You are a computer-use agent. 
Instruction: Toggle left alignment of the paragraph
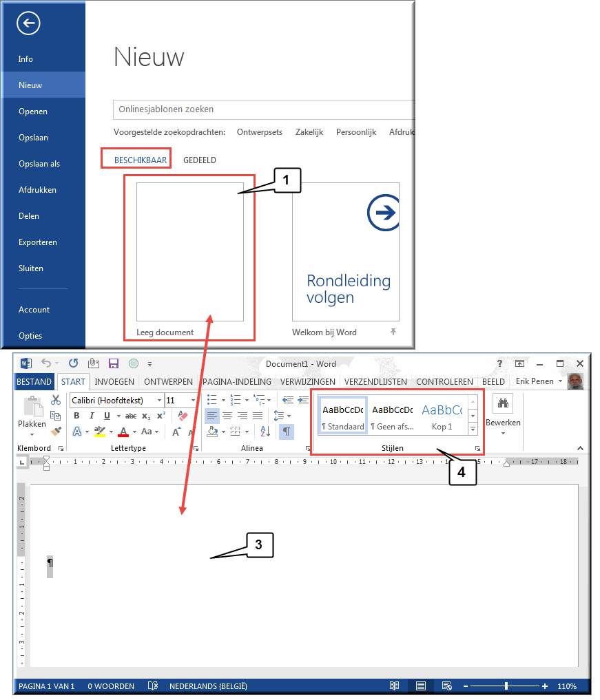[x=211, y=416]
